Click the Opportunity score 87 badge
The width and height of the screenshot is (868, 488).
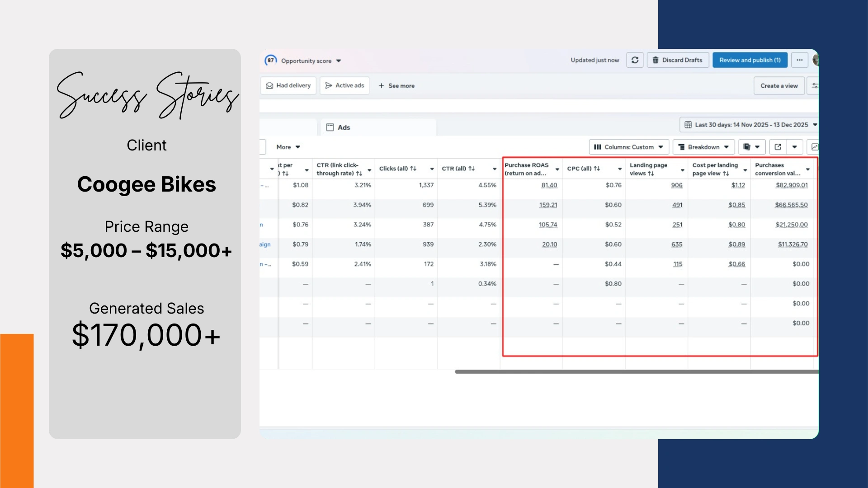[x=270, y=60]
